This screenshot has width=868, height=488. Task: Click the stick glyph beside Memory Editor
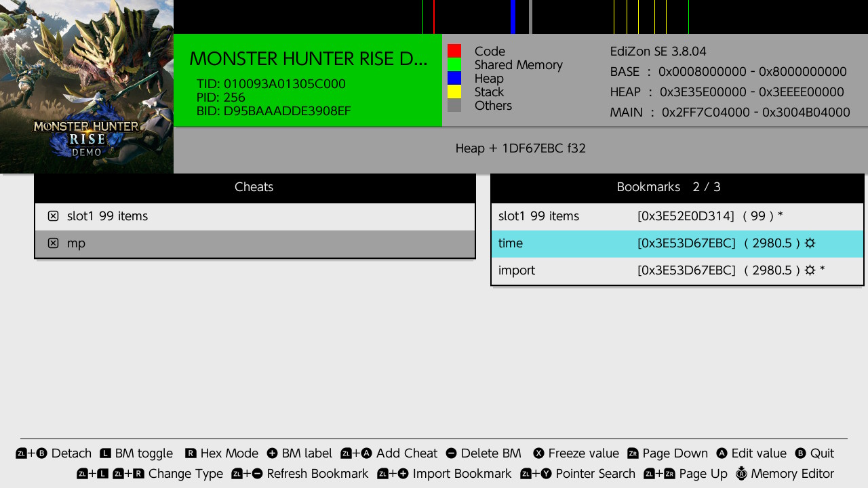coord(741,473)
